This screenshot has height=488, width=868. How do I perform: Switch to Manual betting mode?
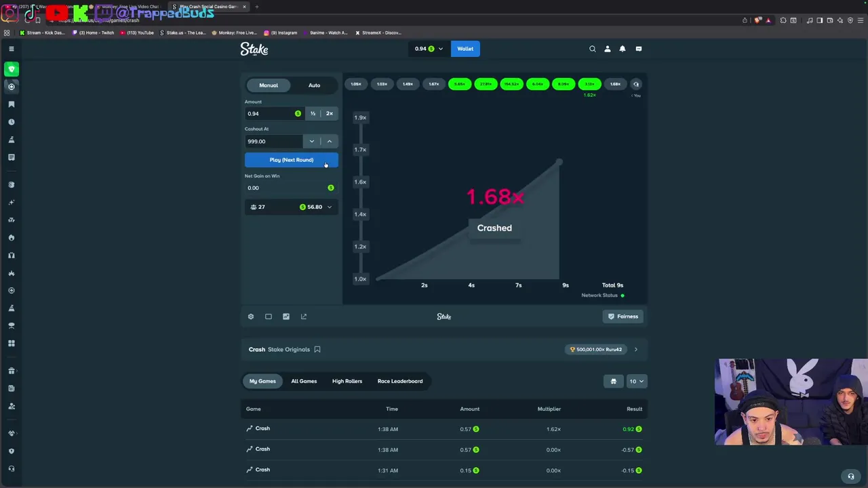269,85
